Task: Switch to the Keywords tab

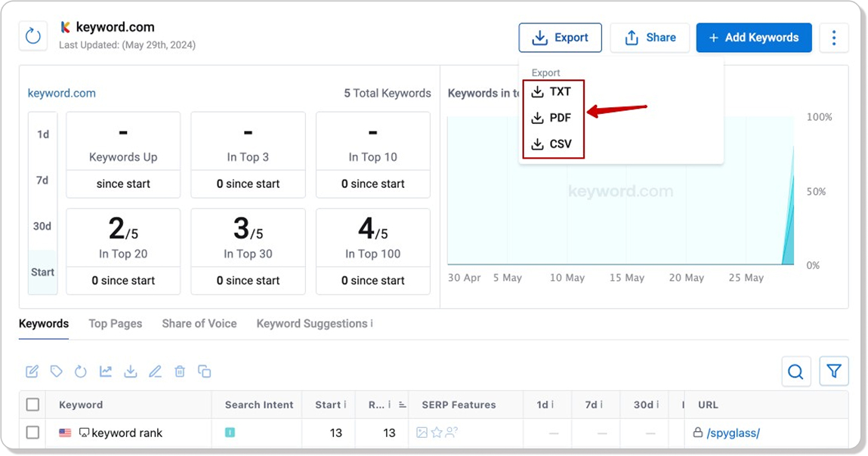Action: click(44, 324)
